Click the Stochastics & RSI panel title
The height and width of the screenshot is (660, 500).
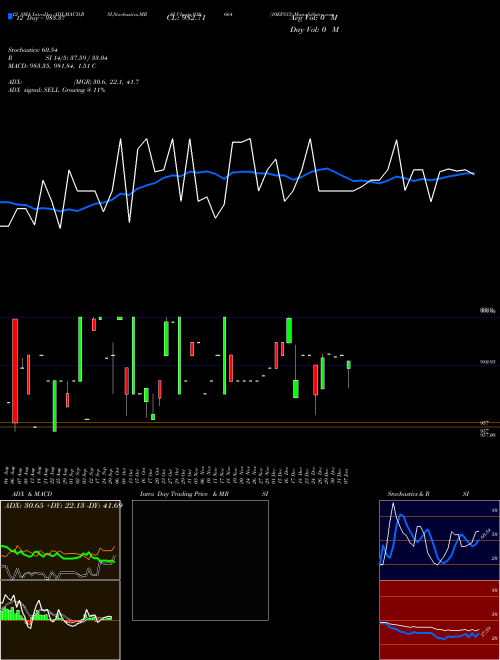pyautogui.click(x=428, y=494)
